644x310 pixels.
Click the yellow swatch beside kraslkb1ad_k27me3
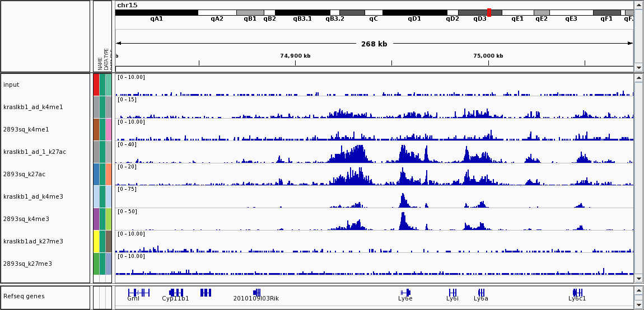96,241
